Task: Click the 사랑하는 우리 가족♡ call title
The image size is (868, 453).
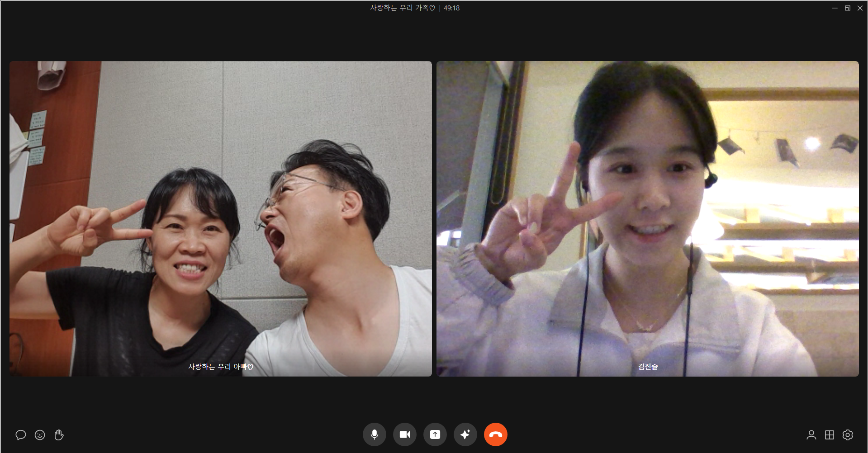Action: click(x=402, y=8)
